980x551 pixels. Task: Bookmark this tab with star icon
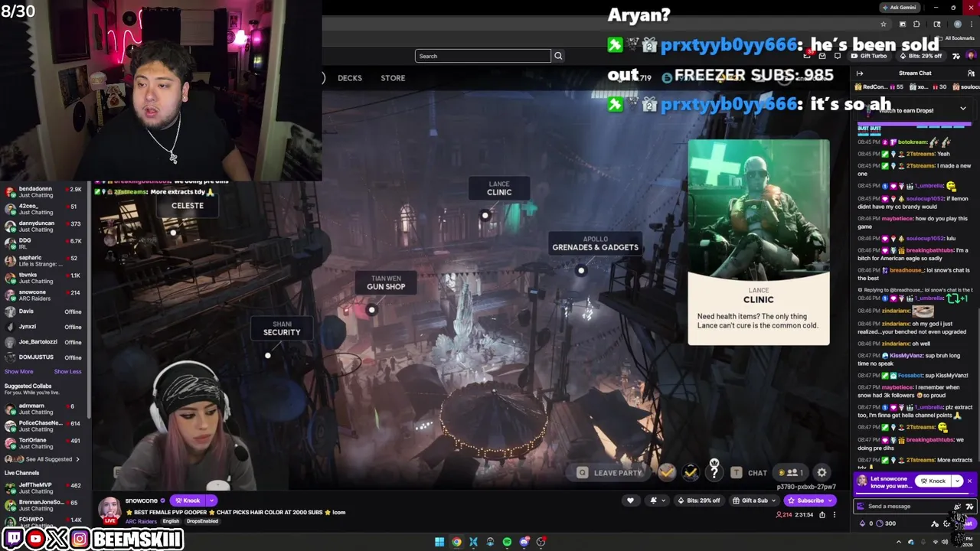pos(883,24)
